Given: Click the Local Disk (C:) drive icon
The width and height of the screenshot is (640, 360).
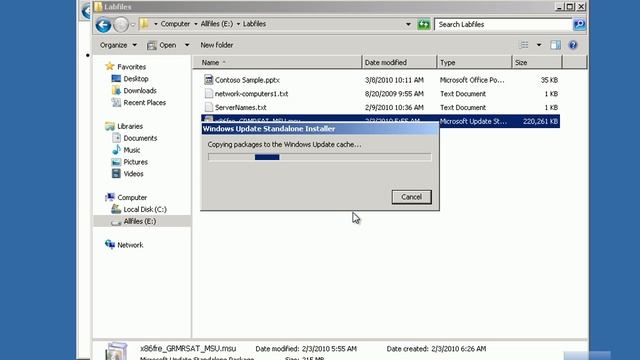Looking at the screenshot, I should click(116, 209).
